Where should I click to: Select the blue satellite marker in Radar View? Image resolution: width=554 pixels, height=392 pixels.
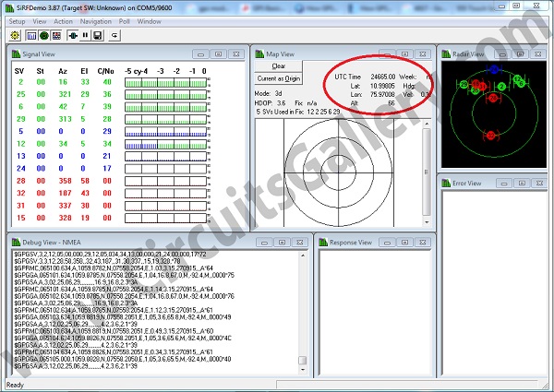(x=494, y=69)
